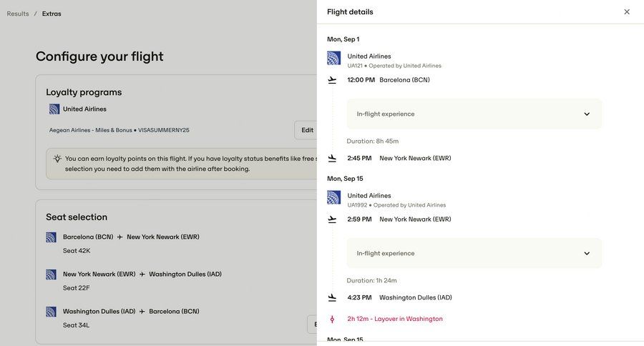
Task: Click the red layover icon in Washington
Action: [x=332, y=319]
